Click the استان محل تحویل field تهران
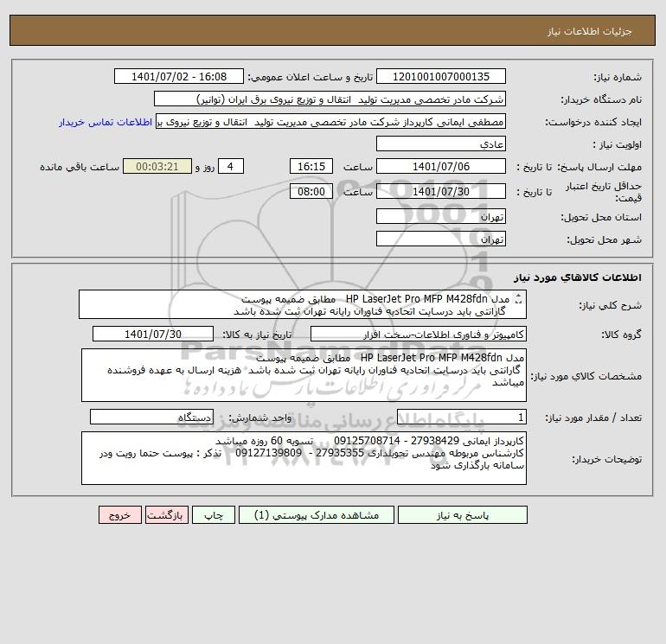Image resolution: width=666 pixels, height=644 pixels. (x=441, y=216)
